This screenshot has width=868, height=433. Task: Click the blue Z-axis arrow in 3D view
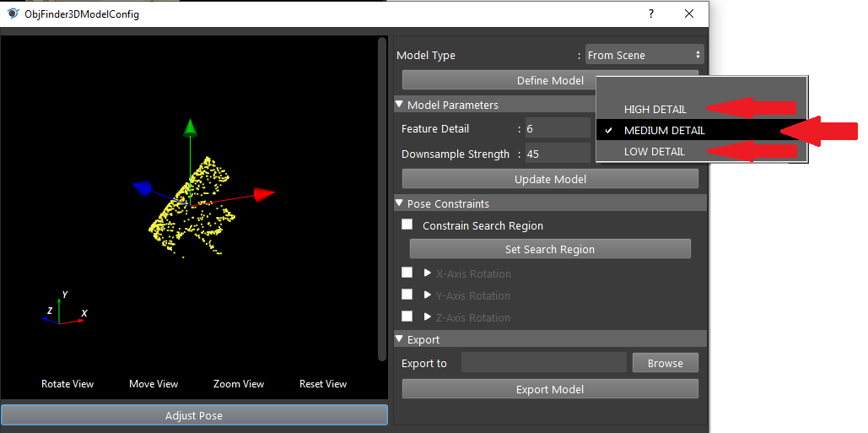tap(143, 189)
